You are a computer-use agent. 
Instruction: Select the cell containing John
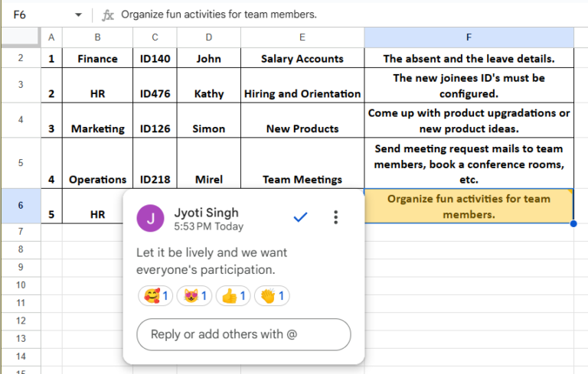click(209, 58)
